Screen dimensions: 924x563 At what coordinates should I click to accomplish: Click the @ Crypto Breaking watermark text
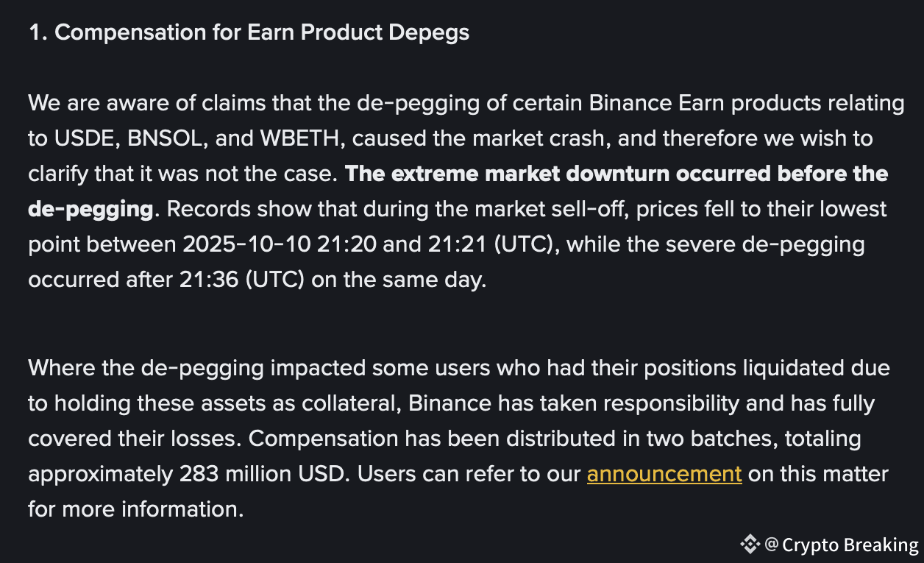(x=842, y=545)
